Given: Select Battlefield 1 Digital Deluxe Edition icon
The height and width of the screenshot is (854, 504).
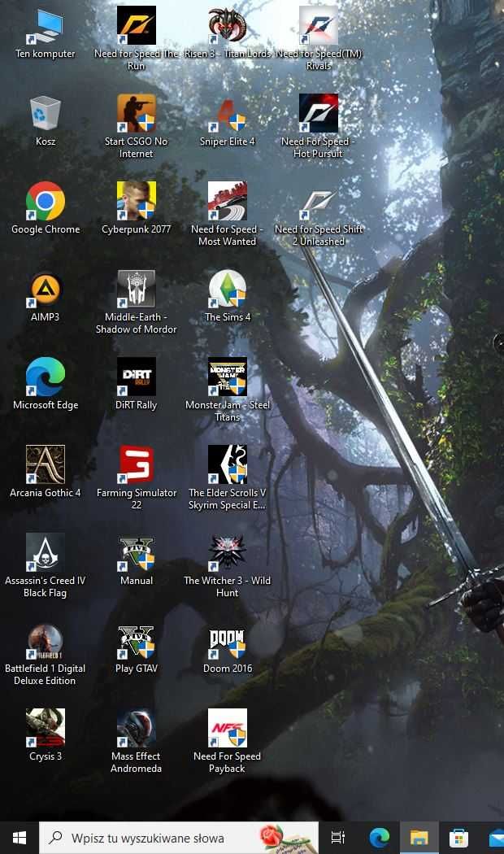Looking at the screenshot, I should 46,641.
